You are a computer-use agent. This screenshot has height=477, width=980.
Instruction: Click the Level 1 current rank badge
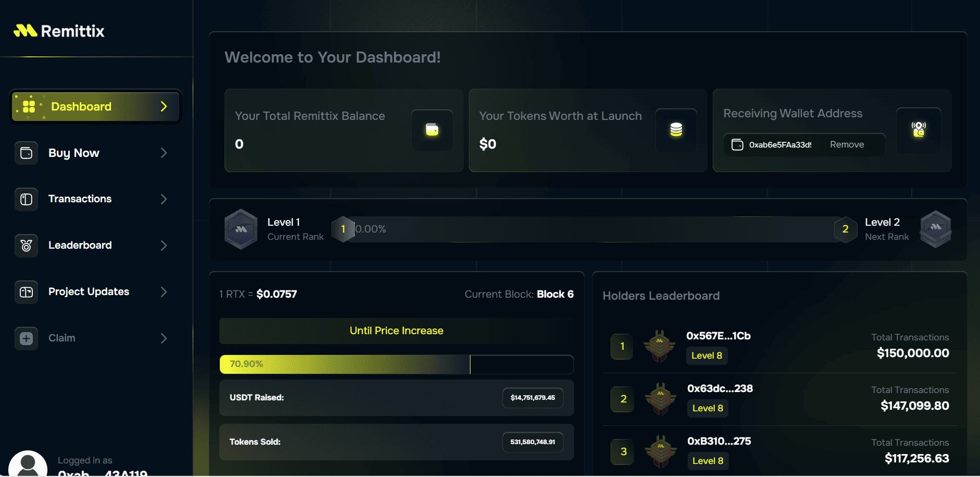(241, 229)
